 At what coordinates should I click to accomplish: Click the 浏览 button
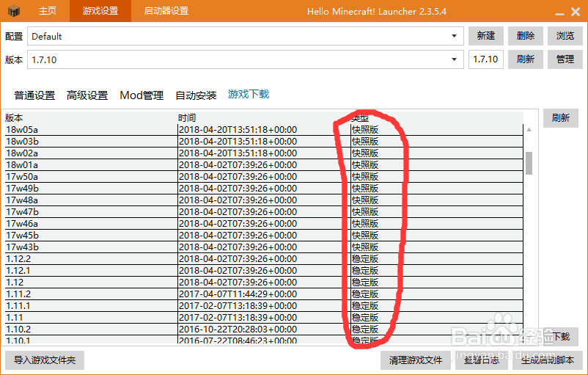[565, 36]
